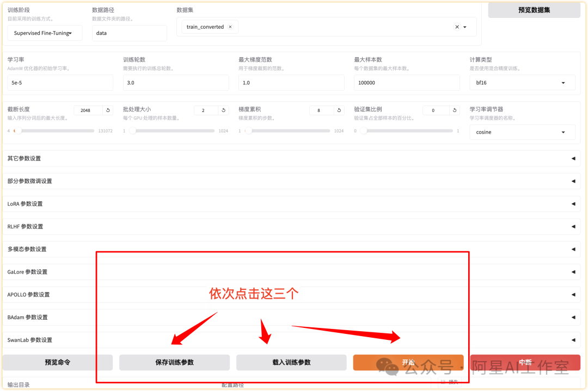Reset the batch size value
Viewport: 588px width, 391px height.
(x=224, y=110)
